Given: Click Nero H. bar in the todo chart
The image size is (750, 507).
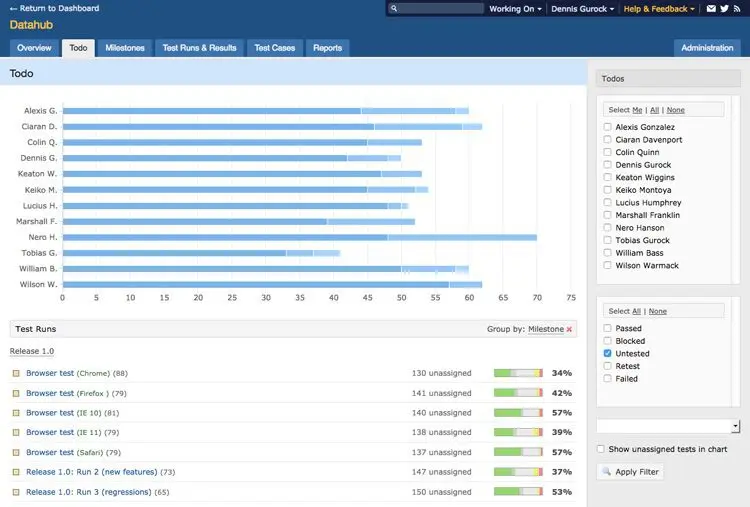Looking at the screenshot, I should pyautogui.click(x=300, y=237).
